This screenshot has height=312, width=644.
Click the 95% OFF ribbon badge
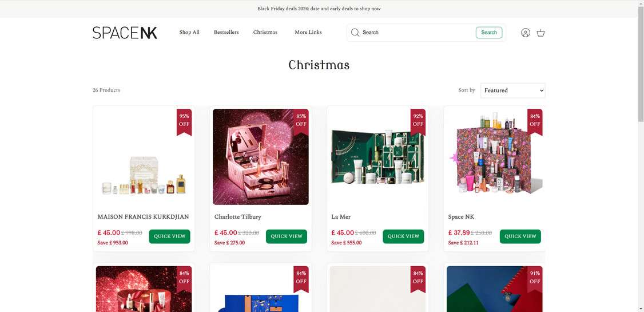tap(184, 122)
